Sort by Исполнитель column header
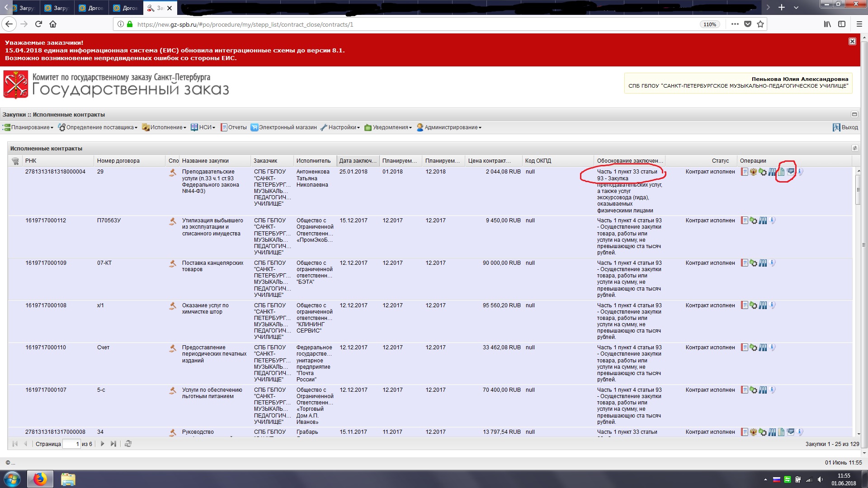The image size is (868, 488). [315, 161]
